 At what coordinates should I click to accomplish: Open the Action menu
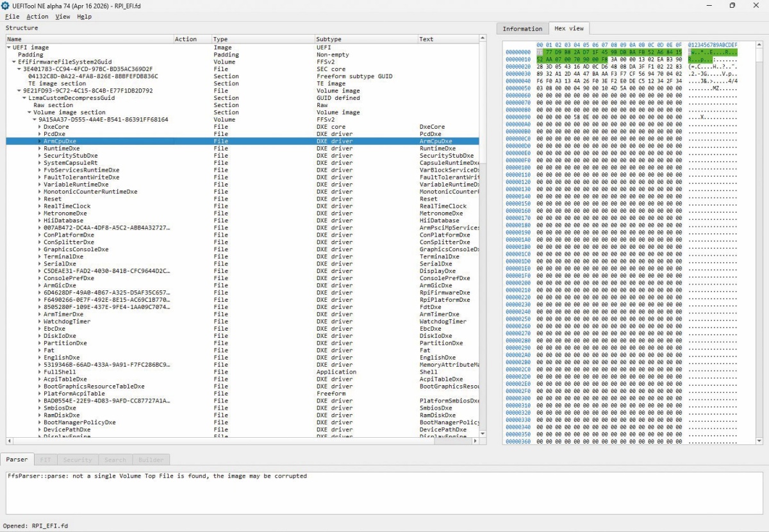pos(37,17)
